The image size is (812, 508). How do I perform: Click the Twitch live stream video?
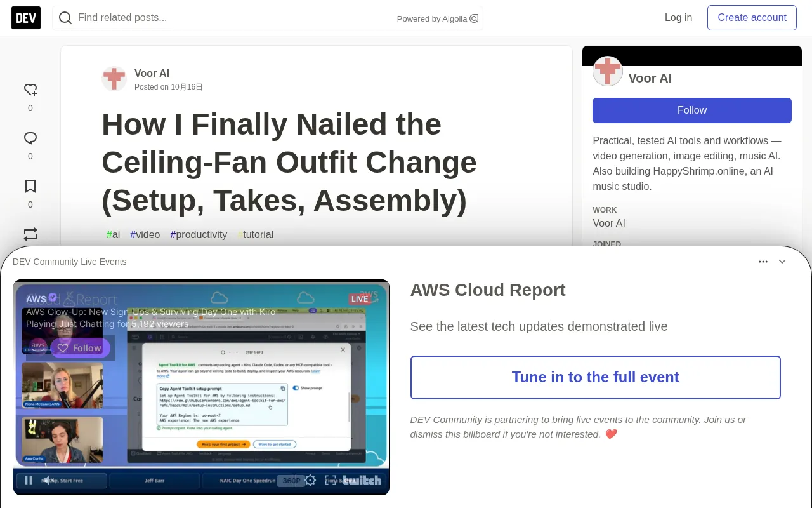click(x=201, y=387)
